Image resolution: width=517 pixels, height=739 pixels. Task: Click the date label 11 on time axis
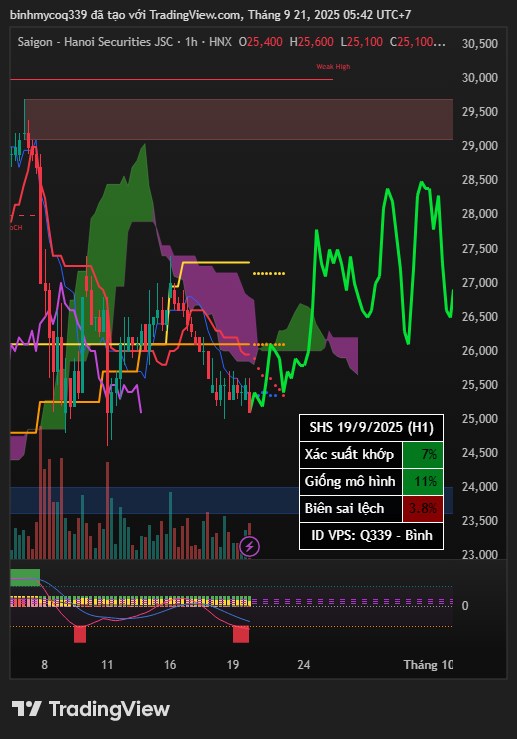[x=107, y=665]
